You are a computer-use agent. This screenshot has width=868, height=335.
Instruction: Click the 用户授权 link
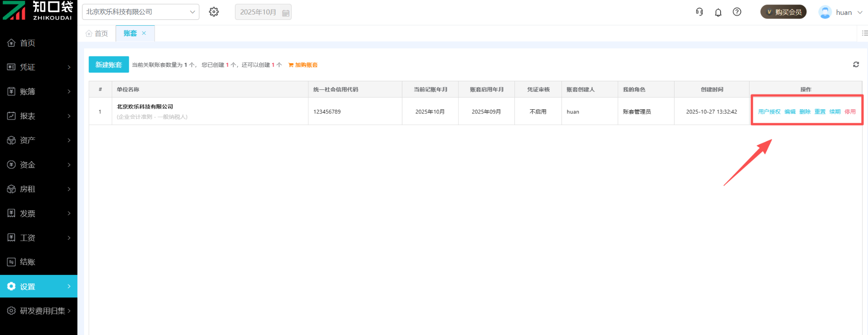(769, 112)
